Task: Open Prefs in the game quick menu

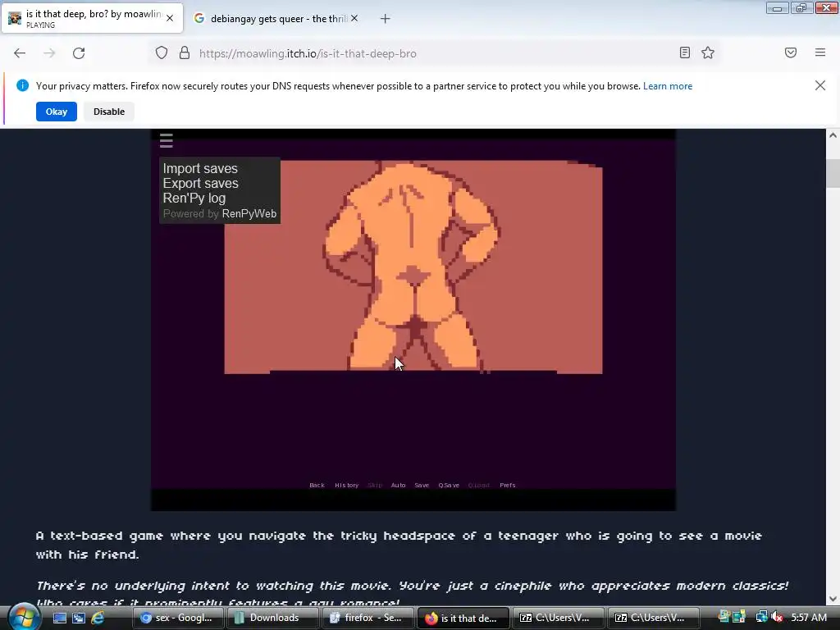Action: point(507,486)
